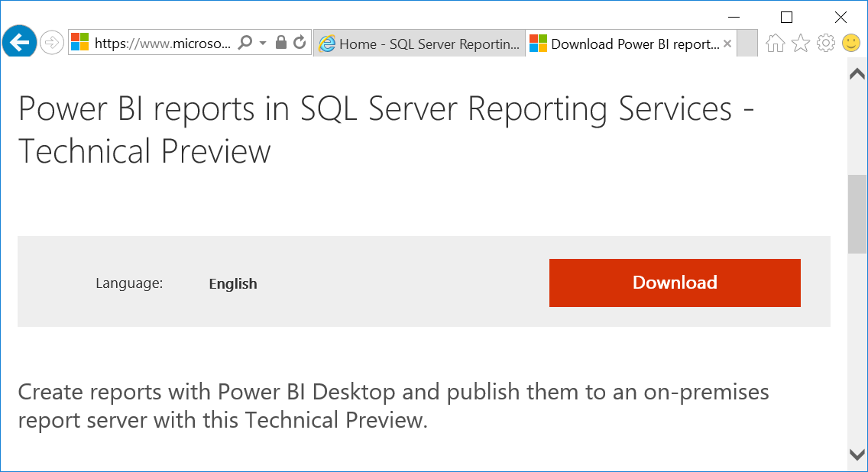Screen dimensions: 868x472
Task: Select a different language than English
Action: coord(232,283)
